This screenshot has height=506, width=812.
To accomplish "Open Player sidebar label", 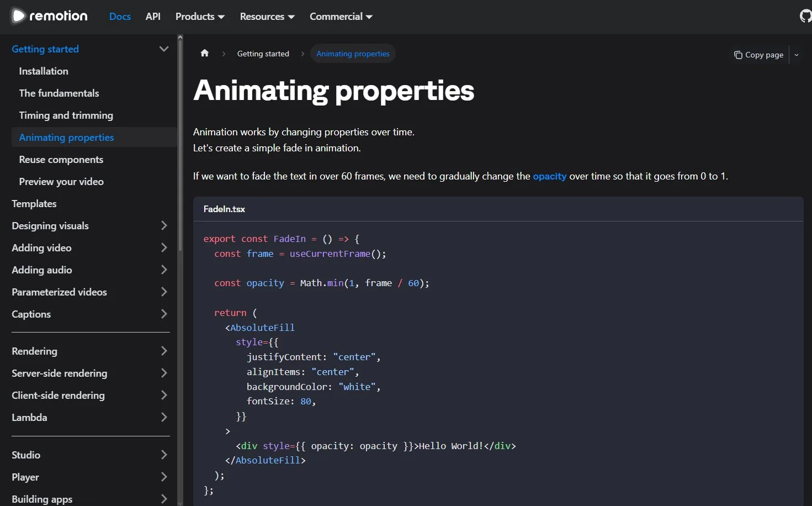I will point(25,477).
